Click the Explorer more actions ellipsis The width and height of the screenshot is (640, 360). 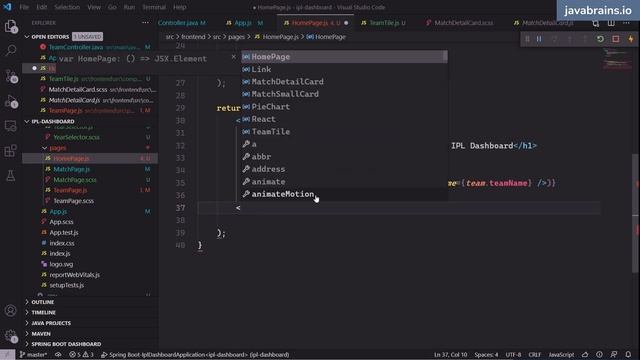(x=145, y=23)
